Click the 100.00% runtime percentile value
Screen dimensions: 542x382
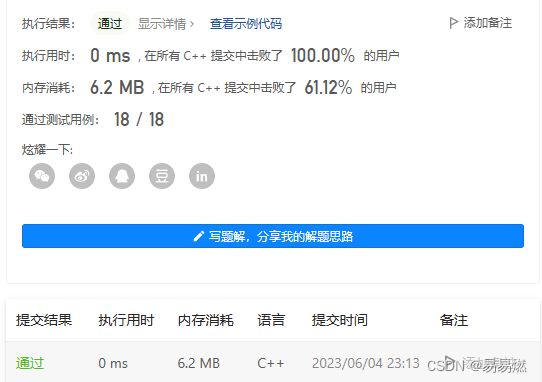coord(323,55)
